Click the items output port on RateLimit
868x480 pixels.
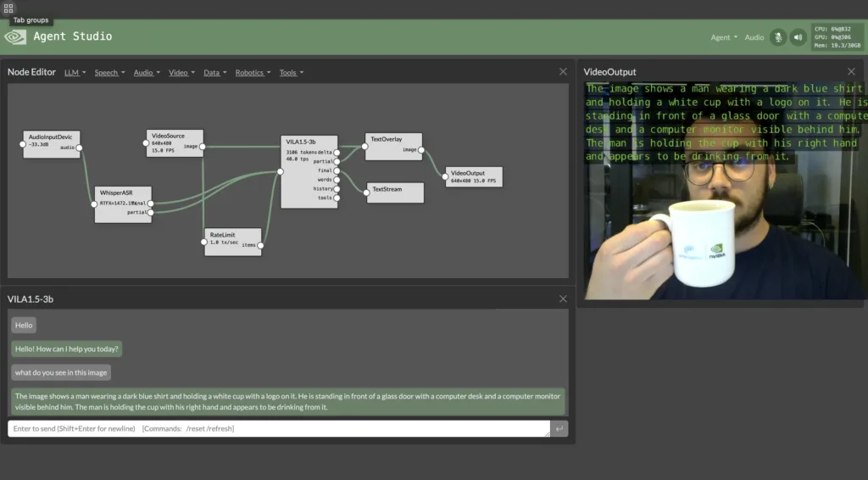tap(260, 245)
